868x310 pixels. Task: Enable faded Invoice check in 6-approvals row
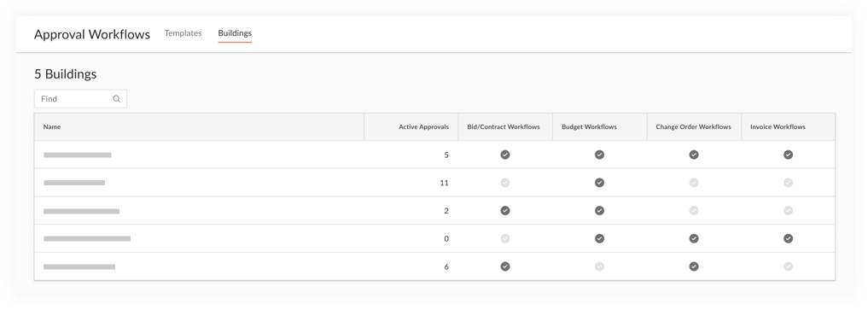(x=789, y=266)
